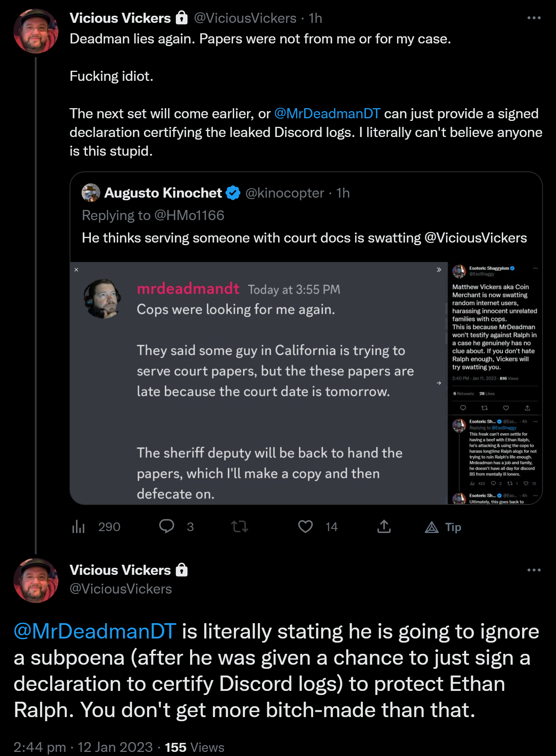Open the @MrDeadmanDT mention in first tweet

coord(327,113)
